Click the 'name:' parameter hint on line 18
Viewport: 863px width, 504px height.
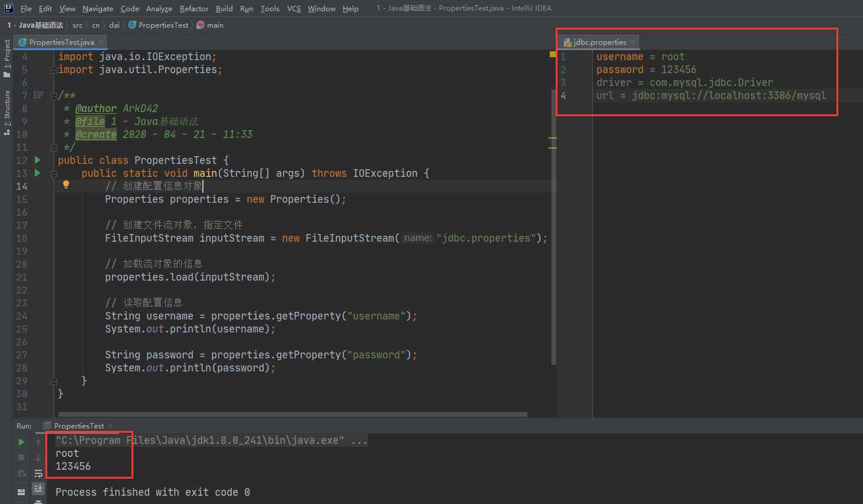(x=418, y=238)
